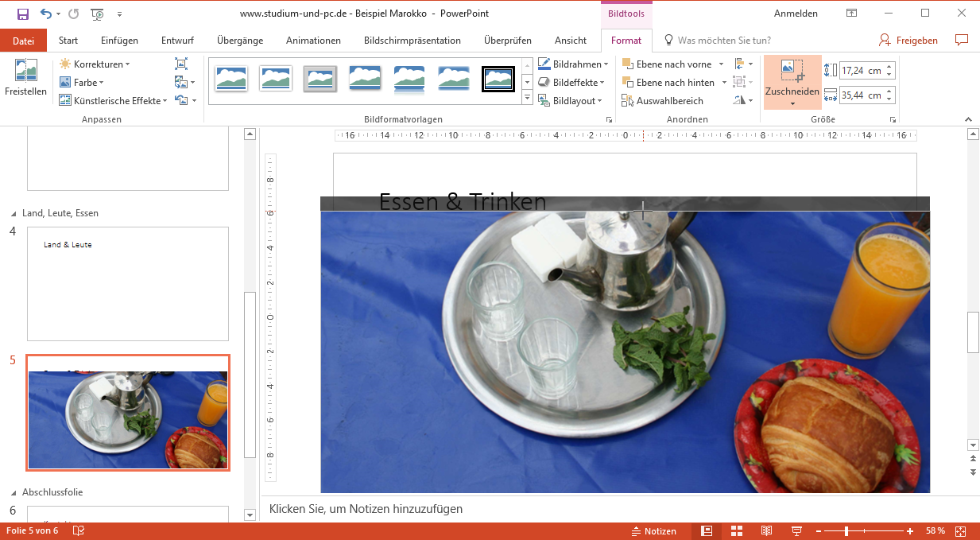
Task: Collapse the 'Land, Leute, Essen' section
Action: 13,213
